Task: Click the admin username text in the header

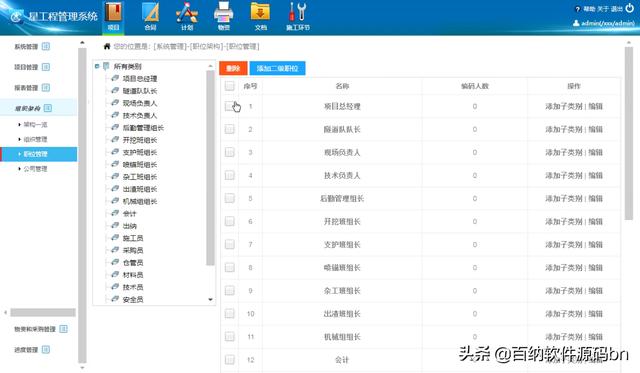Action: click(608, 23)
